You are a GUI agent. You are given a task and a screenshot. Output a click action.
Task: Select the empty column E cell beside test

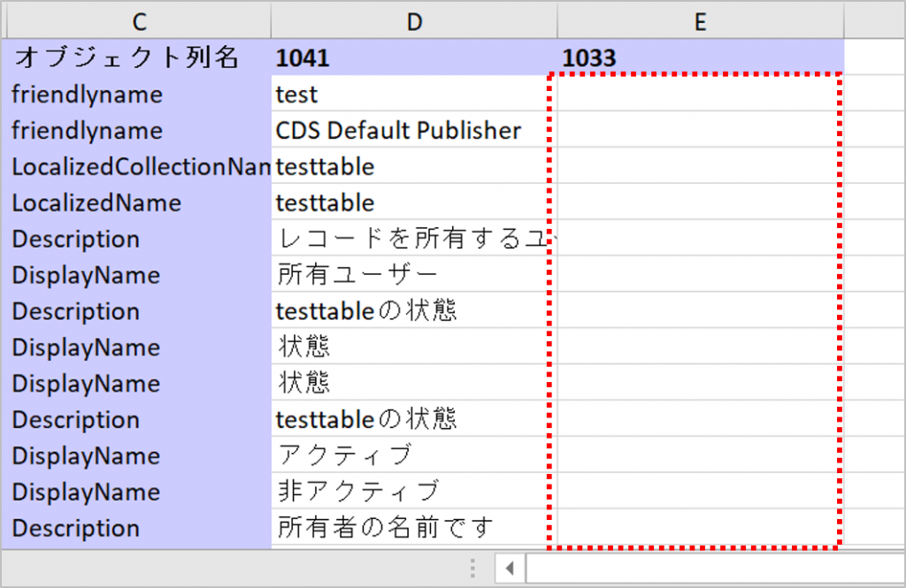(699, 94)
